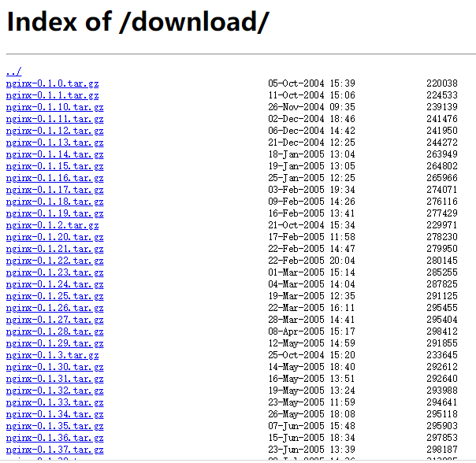The width and height of the screenshot is (476, 463).
Task: Open nginx-0.1.28.tar.gz link
Action: click(54, 332)
